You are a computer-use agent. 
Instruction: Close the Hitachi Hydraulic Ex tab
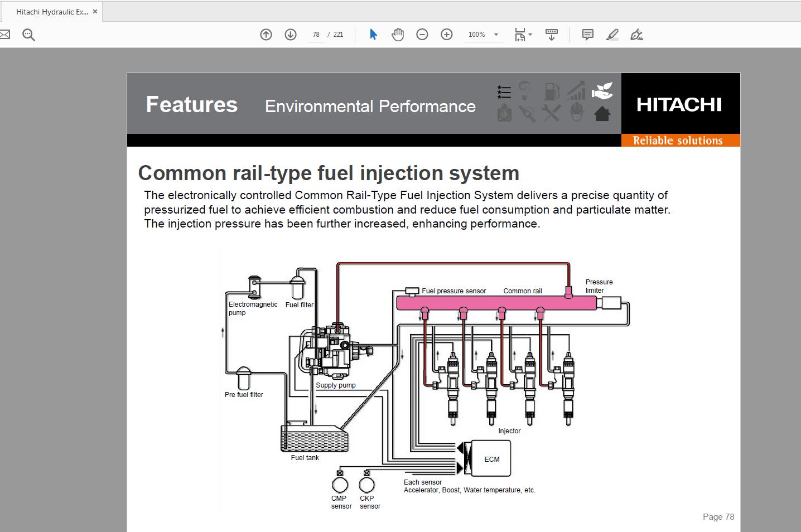pyautogui.click(x=95, y=11)
